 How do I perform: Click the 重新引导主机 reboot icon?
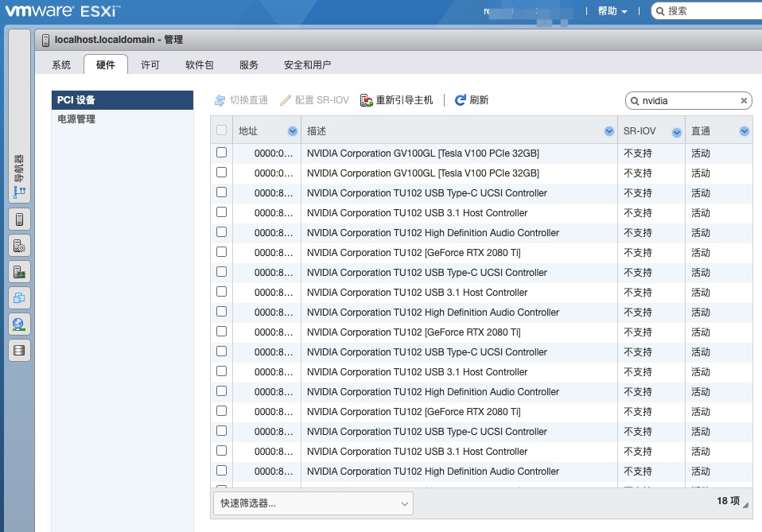(367, 100)
